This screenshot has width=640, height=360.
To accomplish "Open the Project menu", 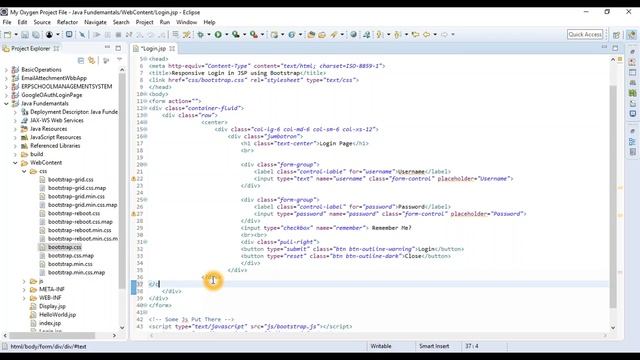I will pyautogui.click(x=144, y=22).
